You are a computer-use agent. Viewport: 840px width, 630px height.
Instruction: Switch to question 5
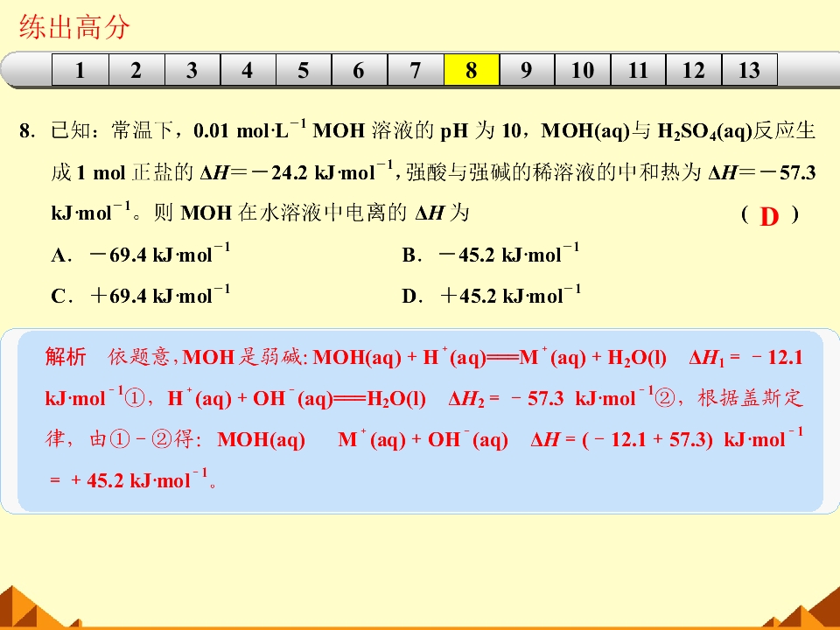(304, 70)
